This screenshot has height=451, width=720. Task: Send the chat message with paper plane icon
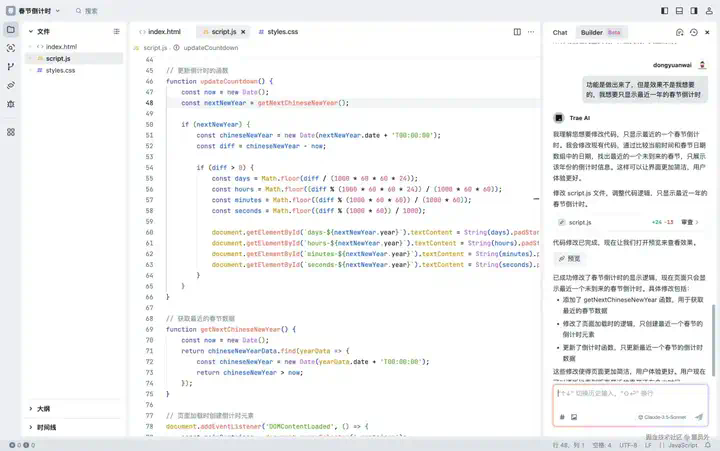[x=699, y=417]
